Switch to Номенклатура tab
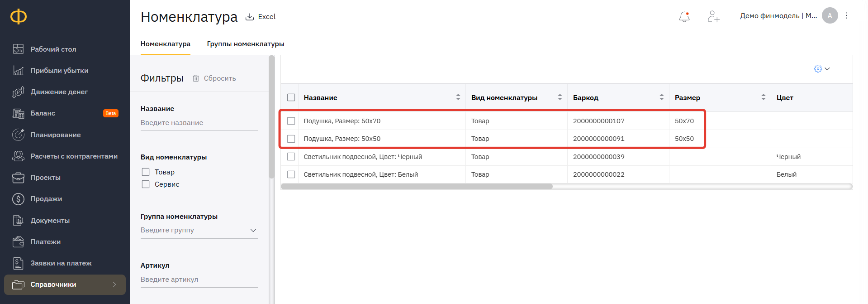Viewport: 868px width, 304px height. coord(166,44)
